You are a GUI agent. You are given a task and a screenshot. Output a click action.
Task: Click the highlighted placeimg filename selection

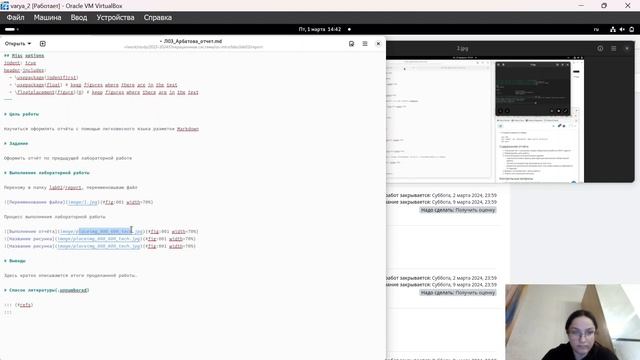click(x=105, y=231)
